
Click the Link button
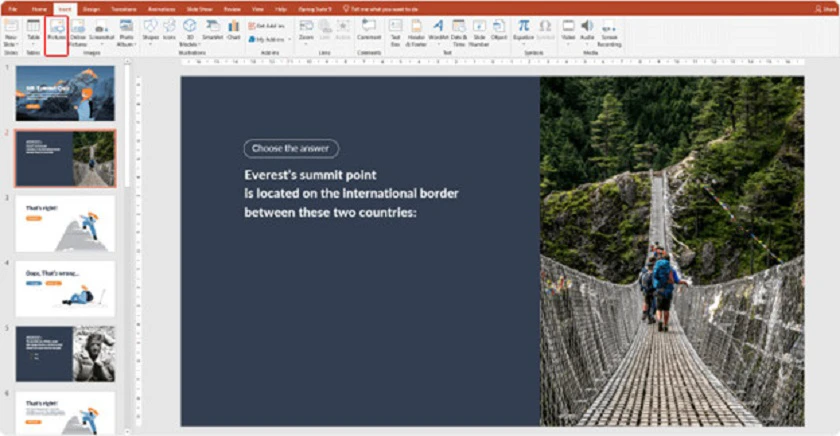[x=325, y=31]
